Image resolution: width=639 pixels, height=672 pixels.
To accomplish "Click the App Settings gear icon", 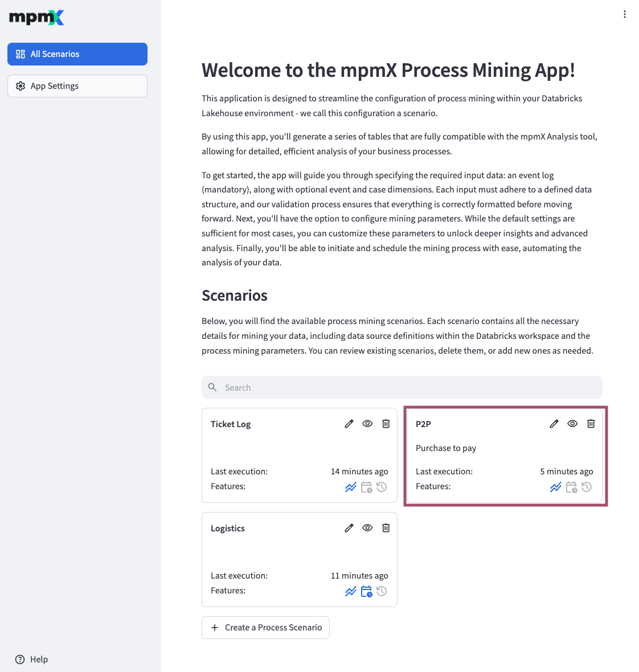I will [20, 86].
